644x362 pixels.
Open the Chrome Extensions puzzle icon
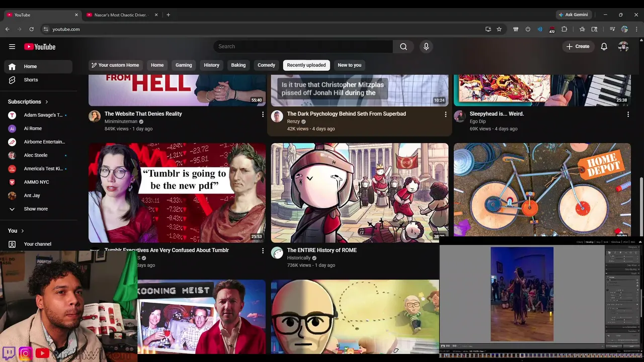point(565,29)
